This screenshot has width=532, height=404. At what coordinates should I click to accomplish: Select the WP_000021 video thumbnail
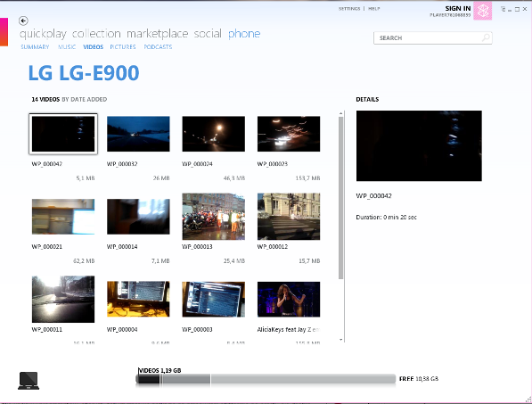point(63,217)
